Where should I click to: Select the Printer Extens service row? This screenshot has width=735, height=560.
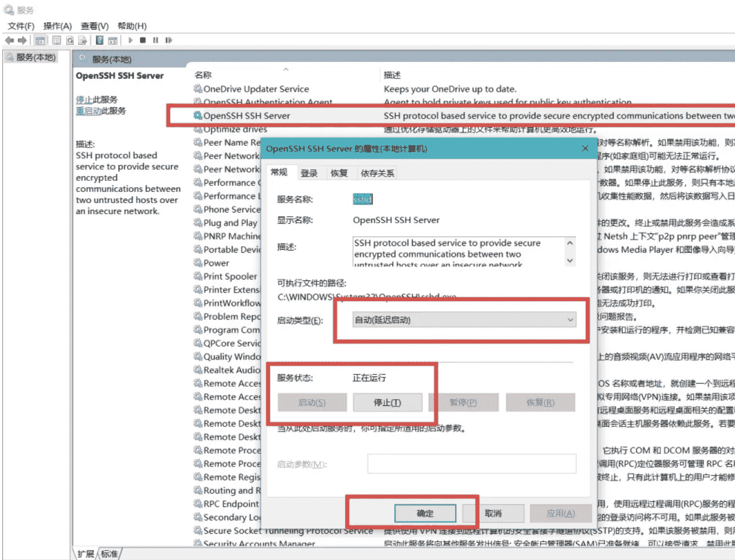[x=227, y=289]
